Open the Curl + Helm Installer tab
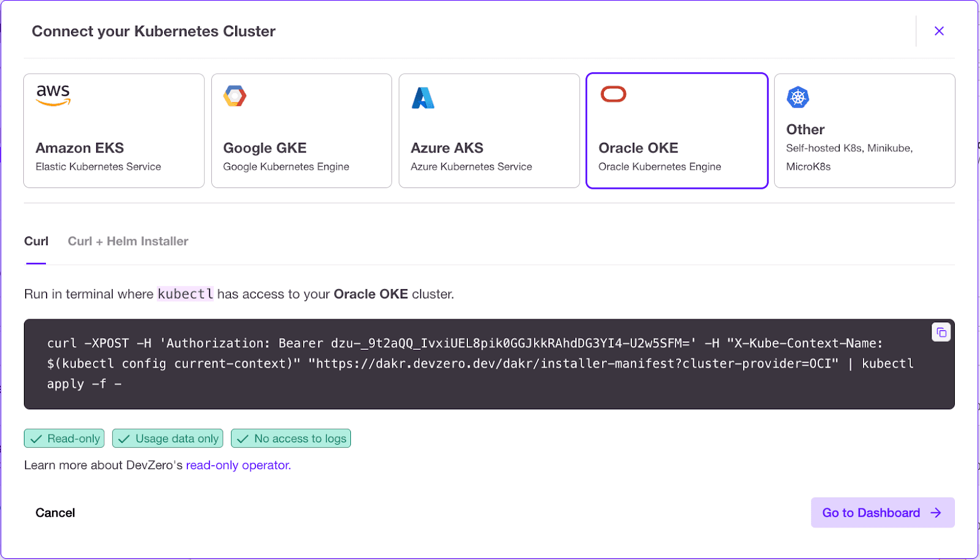The image size is (980, 560). pos(128,241)
